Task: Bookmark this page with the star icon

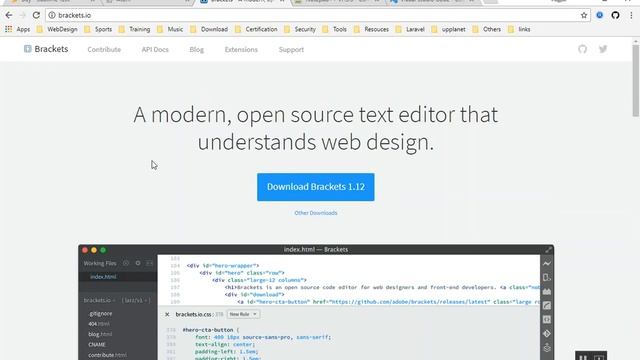Action: coord(584,15)
